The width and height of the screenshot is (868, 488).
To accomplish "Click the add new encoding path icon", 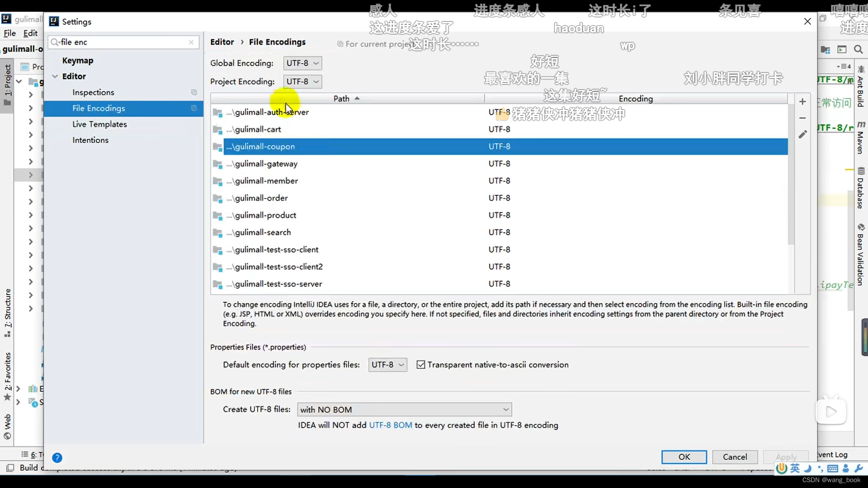I will pyautogui.click(x=802, y=102).
